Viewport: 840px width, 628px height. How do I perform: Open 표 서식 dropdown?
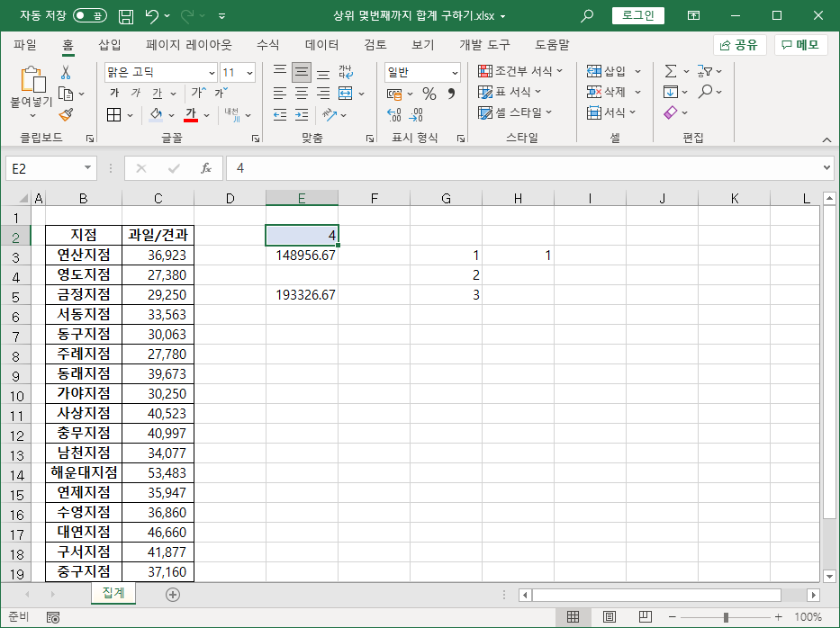[x=510, y=92]
